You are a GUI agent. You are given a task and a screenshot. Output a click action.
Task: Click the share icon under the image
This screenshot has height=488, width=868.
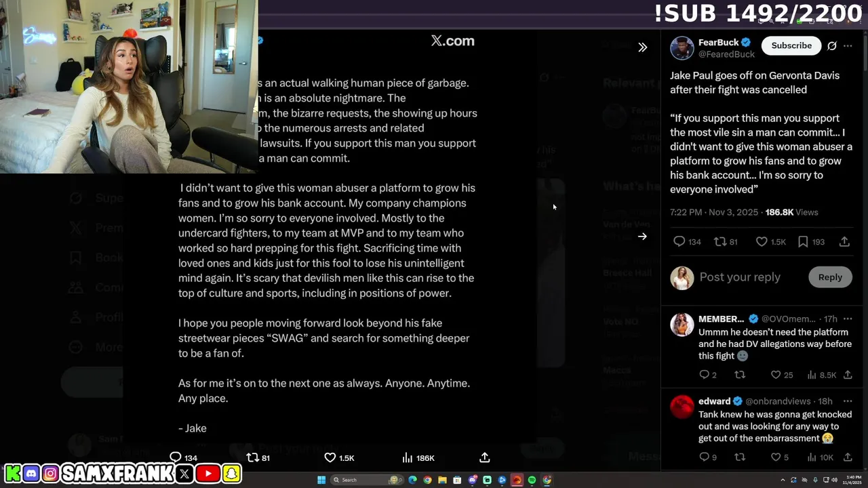[x=484, y=457]
